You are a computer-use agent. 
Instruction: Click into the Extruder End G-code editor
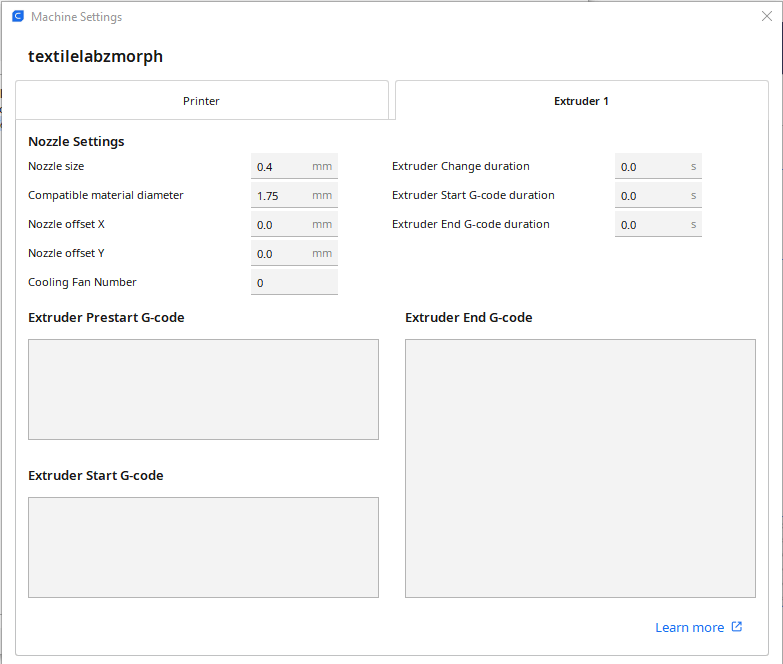pos(580,468)
